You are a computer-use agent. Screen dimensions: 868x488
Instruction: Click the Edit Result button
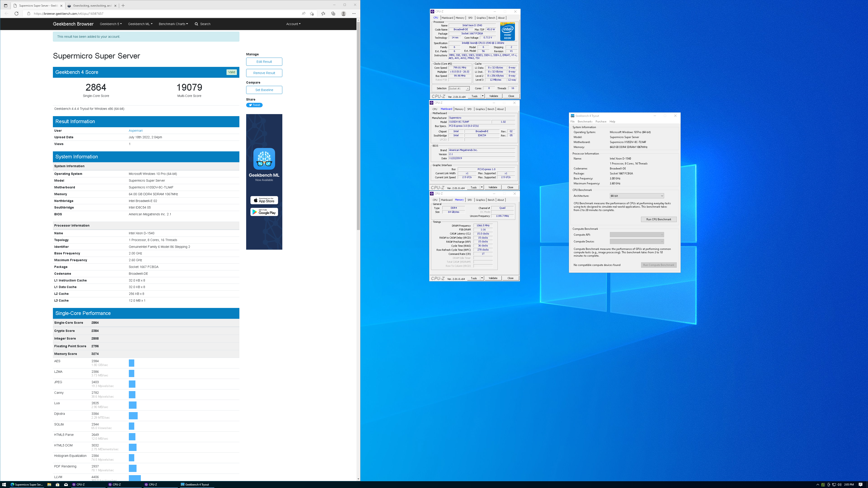[x=264, y=62]
